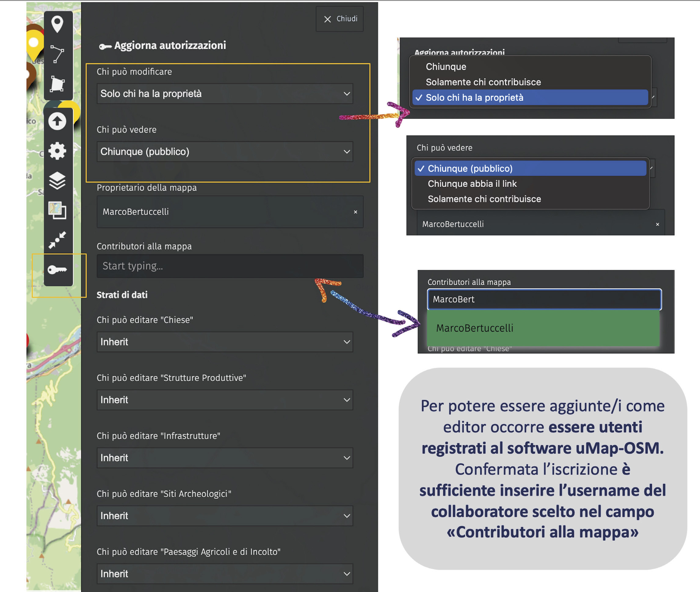Screen dimensions: 700x592
Task: Open the manage layers icon
Action: [57, 180]
